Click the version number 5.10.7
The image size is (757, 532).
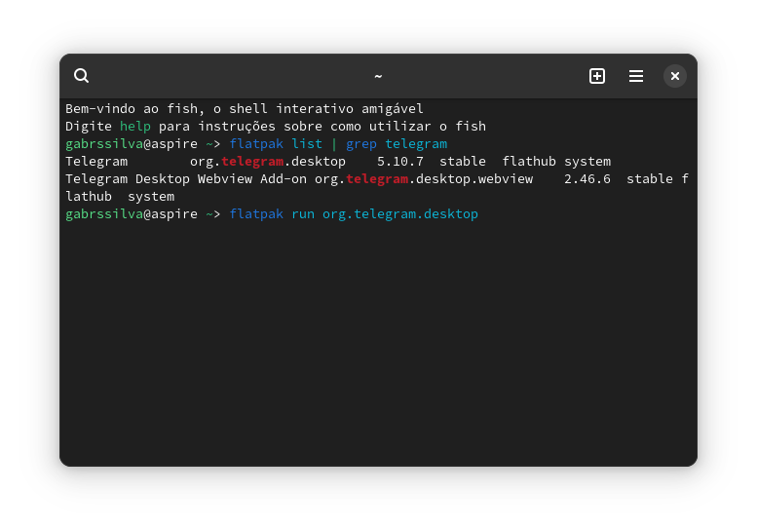[x=400, y=161]
